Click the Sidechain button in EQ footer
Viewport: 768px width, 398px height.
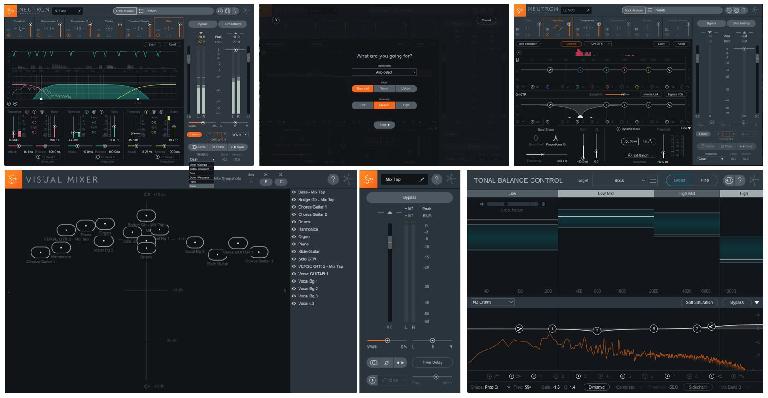click(697, 387)
